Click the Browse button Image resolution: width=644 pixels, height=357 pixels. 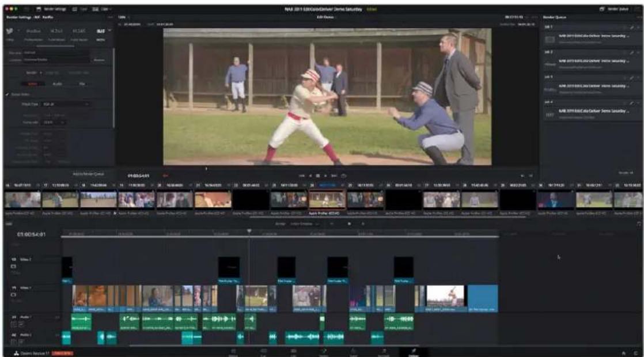click(100, 60)
